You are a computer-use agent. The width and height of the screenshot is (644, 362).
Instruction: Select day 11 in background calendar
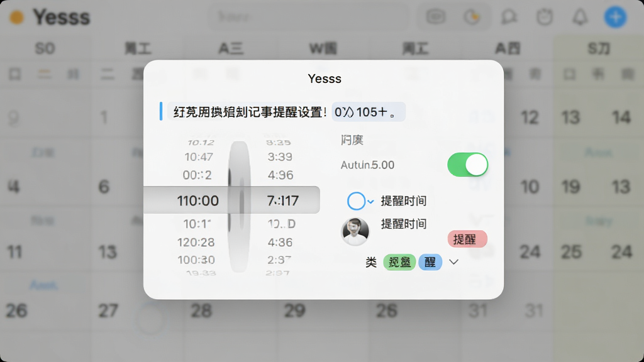click(x=14, y=252)
